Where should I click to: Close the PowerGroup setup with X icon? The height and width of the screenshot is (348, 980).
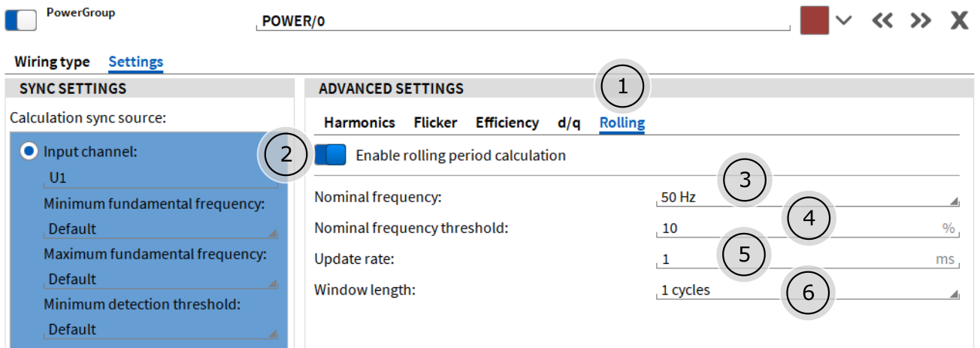(x=960, y=21)
